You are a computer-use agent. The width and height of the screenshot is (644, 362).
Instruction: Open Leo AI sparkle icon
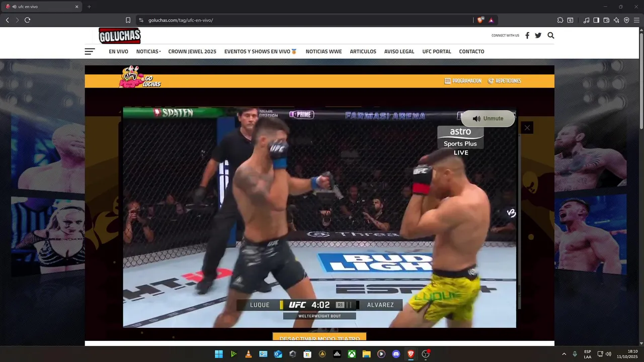coord(616,20)
